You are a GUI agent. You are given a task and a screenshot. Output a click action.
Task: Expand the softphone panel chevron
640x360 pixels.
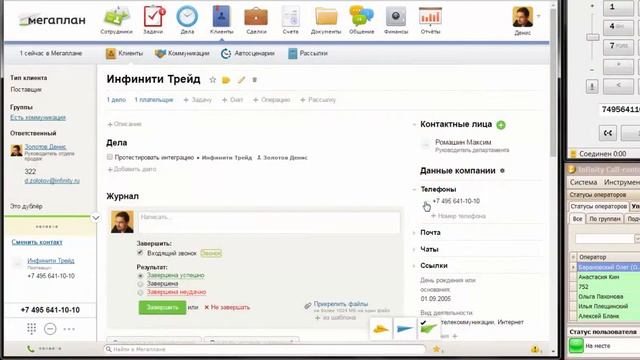coord(96,218)
